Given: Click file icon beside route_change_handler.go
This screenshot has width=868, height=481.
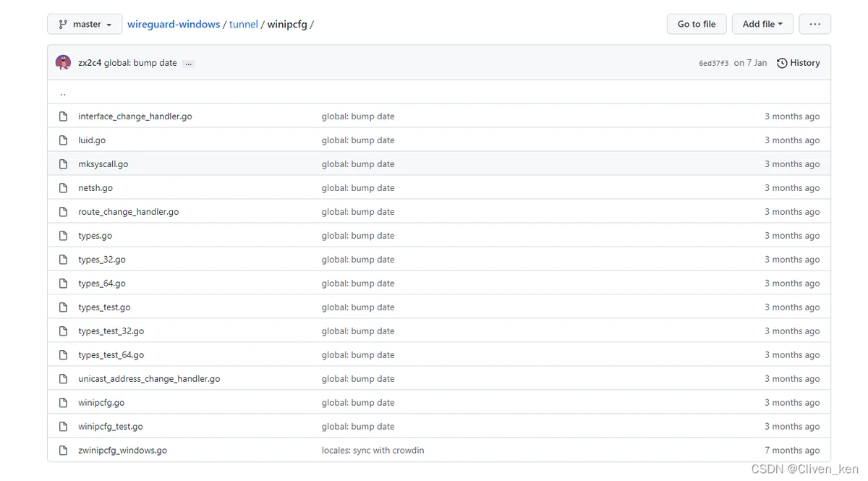Looking at the screenshot, I should 64,212.
